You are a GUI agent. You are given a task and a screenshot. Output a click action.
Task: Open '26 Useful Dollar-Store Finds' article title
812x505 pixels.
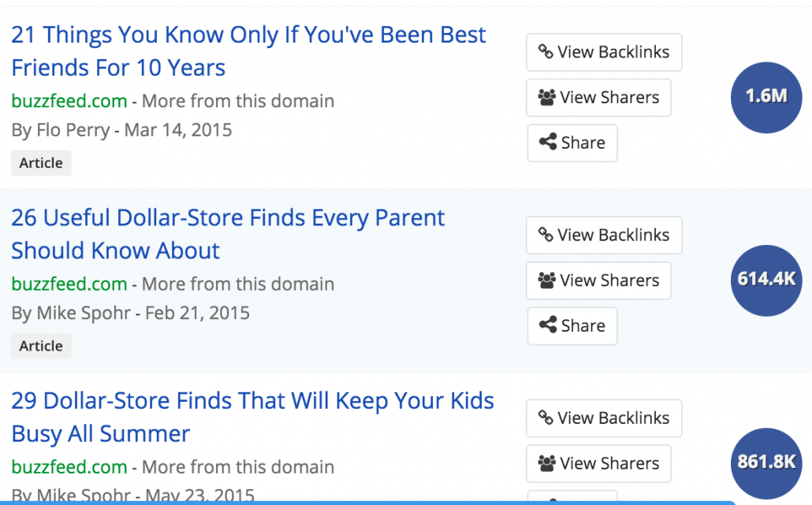[x=228, y=234]
